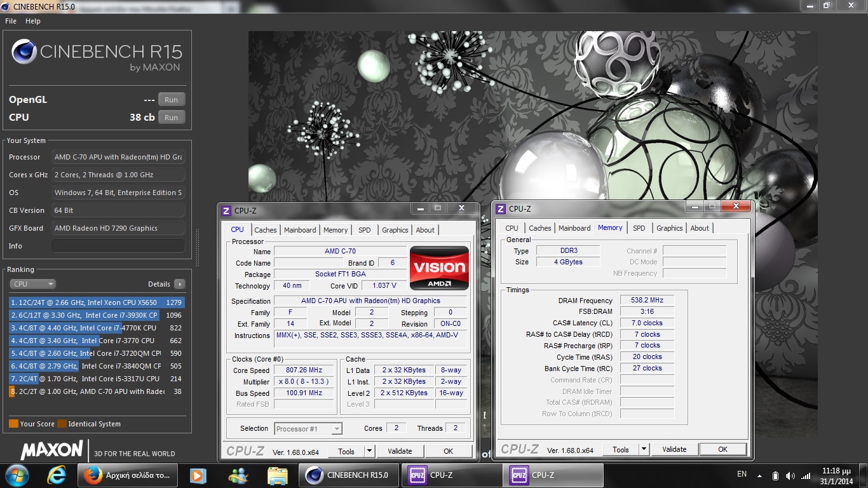Click the EN language indicator
The image size is (868, 488).
742,474
